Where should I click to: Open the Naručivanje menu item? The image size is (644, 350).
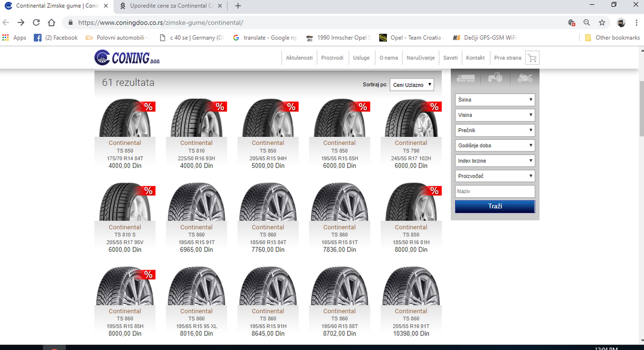tap(421, 58)
